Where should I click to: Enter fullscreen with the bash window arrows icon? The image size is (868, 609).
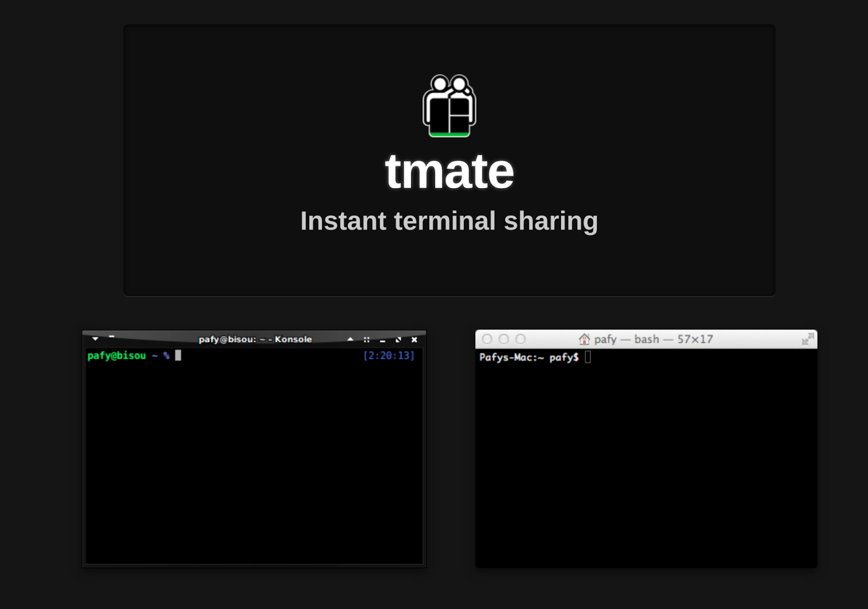point(808,339)
